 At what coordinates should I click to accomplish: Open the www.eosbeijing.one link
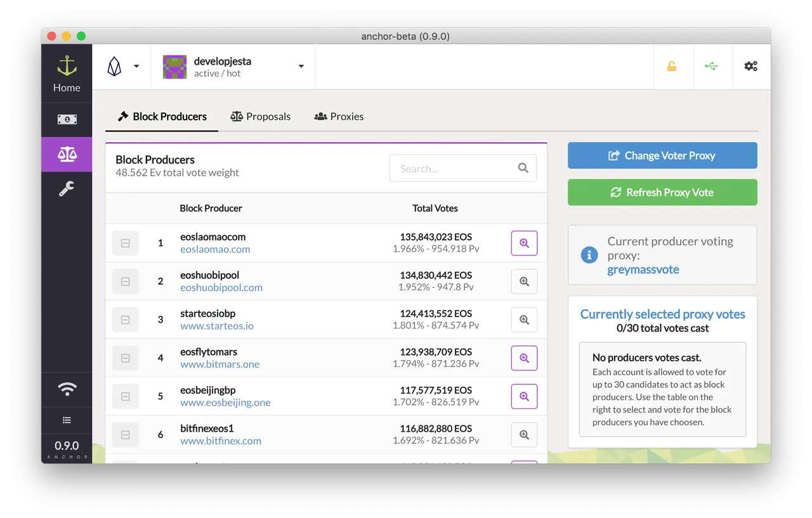click(225, 403)
